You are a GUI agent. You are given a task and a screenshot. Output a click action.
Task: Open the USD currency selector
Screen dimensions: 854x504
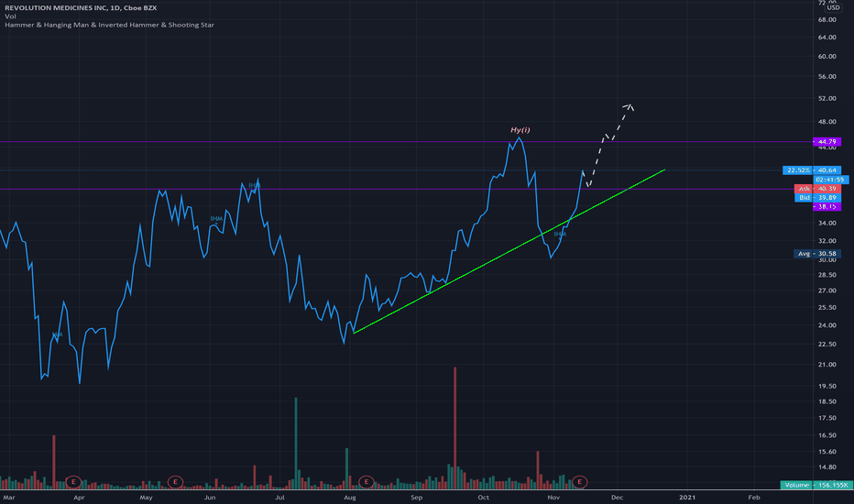[x=833, y=7]
